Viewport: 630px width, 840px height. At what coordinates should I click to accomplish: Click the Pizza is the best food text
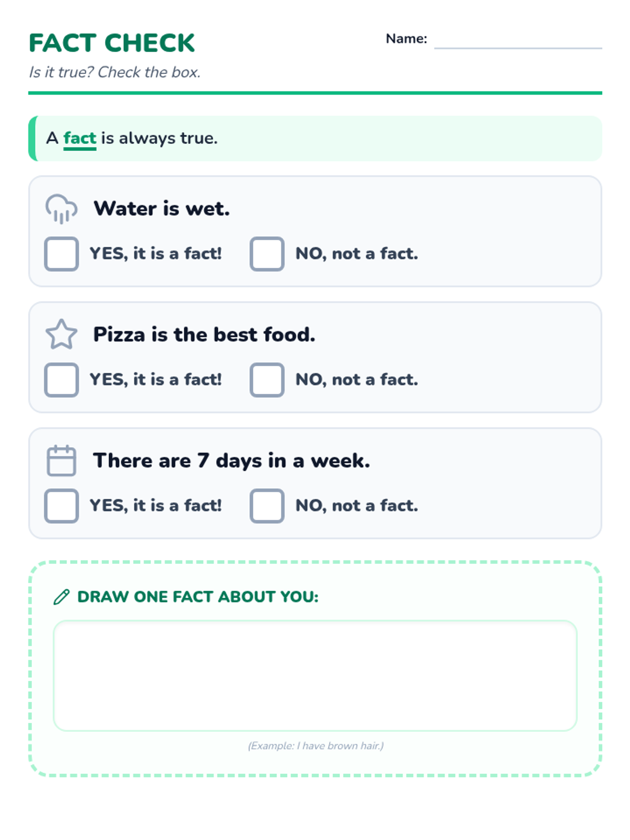click(x=204, y=334)
